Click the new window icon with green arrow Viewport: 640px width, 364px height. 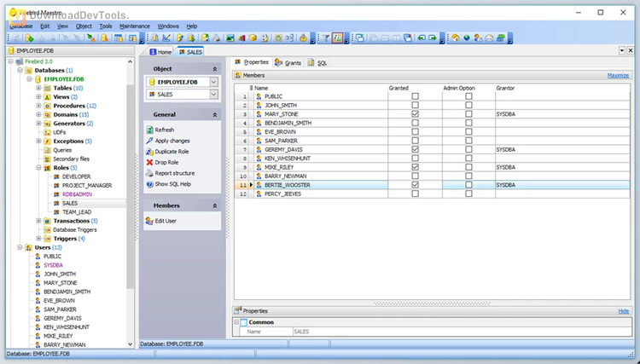pos(360,38)
